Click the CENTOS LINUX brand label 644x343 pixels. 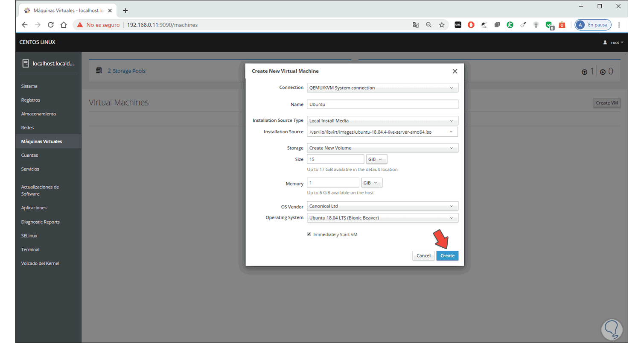tap(38, 42)
